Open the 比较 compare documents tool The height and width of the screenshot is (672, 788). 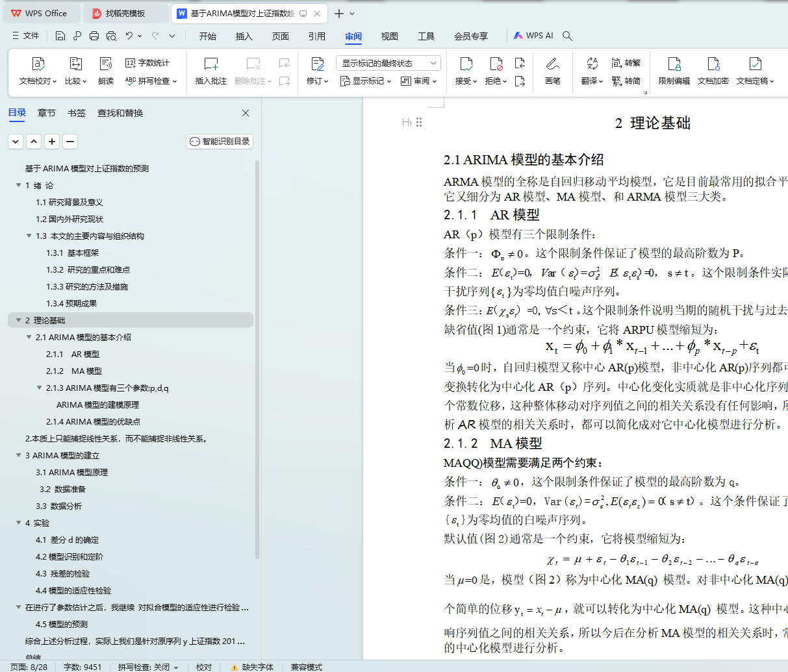75,71
